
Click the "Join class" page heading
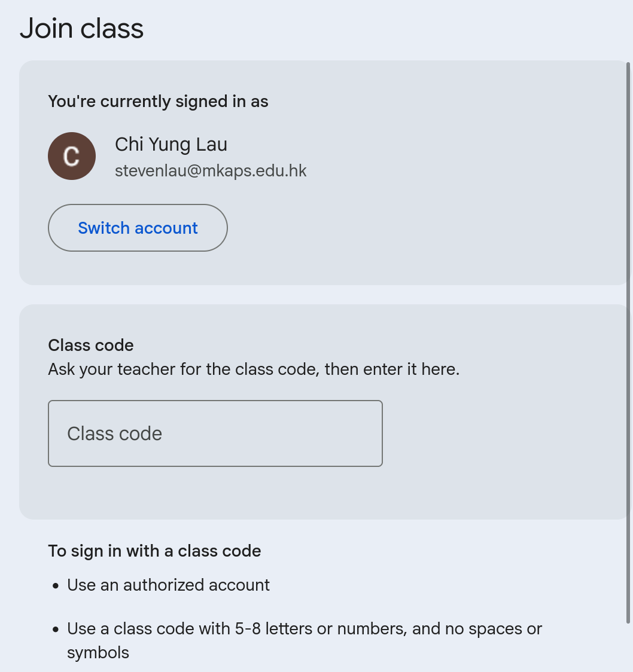[82, 29]
